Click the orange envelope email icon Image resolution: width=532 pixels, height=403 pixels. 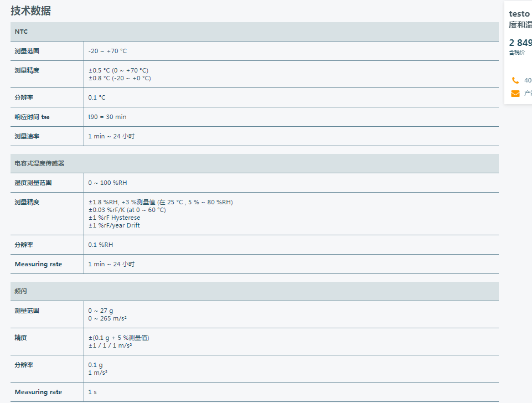[x=515, y=94]
